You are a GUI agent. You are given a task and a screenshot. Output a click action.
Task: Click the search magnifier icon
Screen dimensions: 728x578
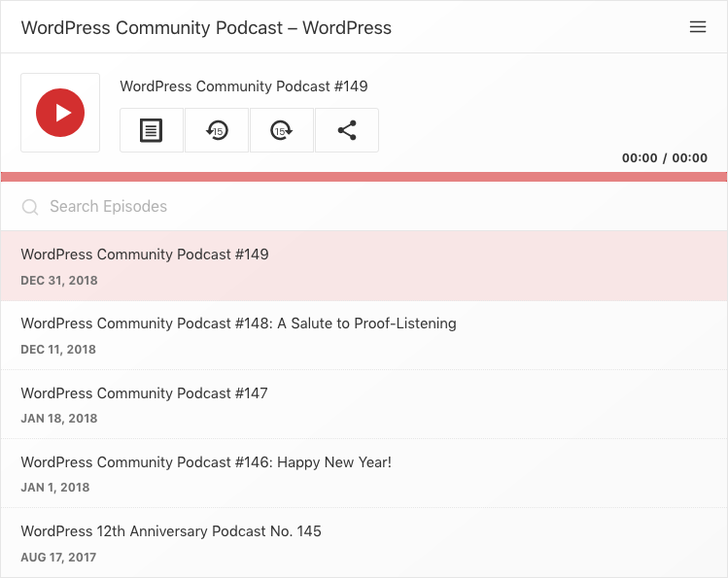[x=30, y=207]
